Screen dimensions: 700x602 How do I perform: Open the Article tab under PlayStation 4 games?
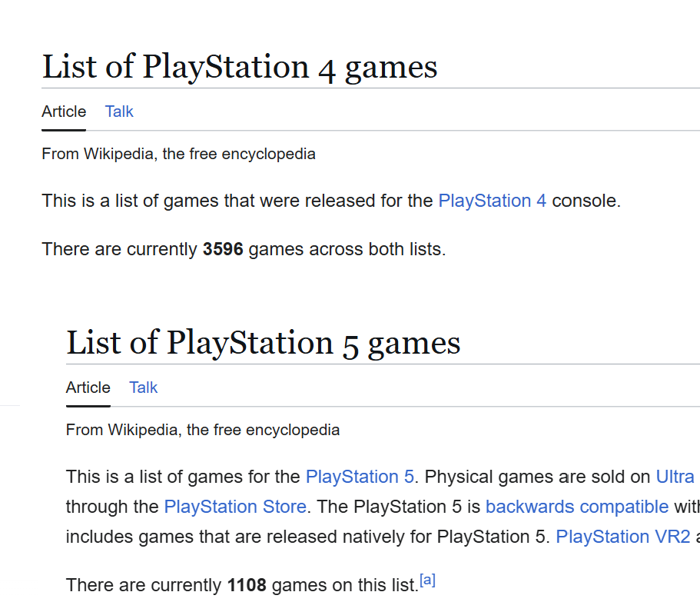pyautogui.click(x=64, y=111)
